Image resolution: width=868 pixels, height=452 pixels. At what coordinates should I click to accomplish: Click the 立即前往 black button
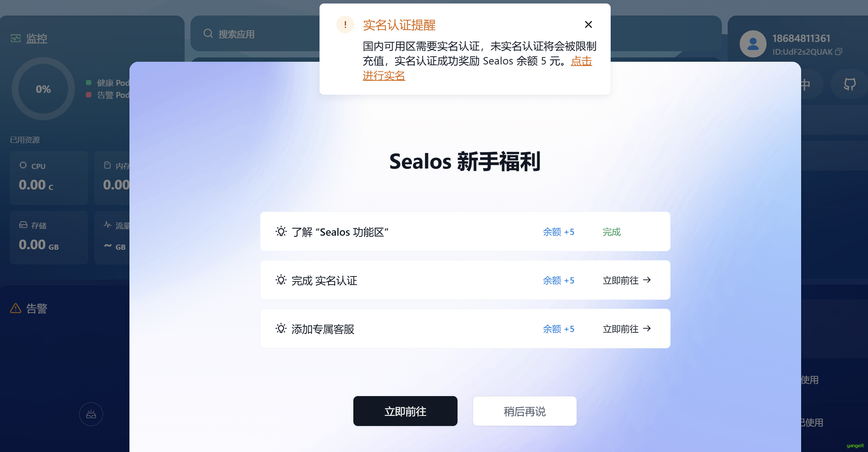click(x=405, y=411)
